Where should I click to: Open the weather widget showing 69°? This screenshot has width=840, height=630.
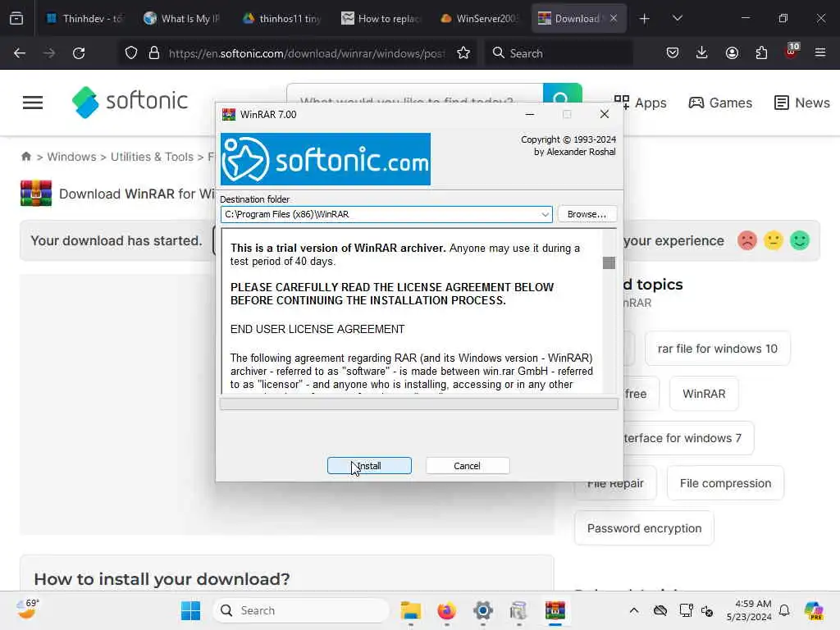[28, 609]
